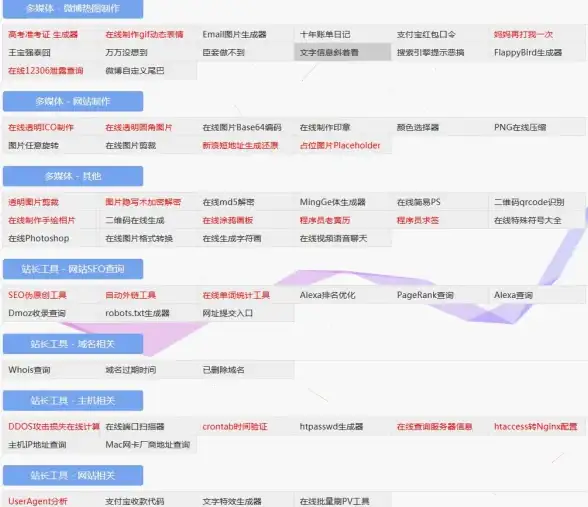Open 妈妈再打我一次 generator
588x507 pixels.
point(523,34)
